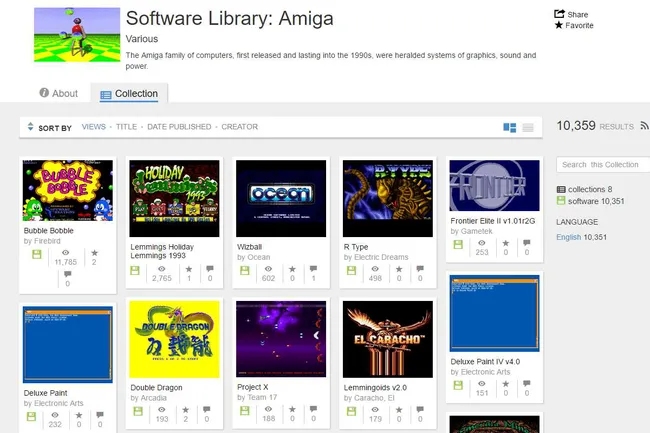Click the floppy disk icon on Lemmings Holiday
Image resolution: width=650 pixels, height=433 pixels.
(135, 271)
